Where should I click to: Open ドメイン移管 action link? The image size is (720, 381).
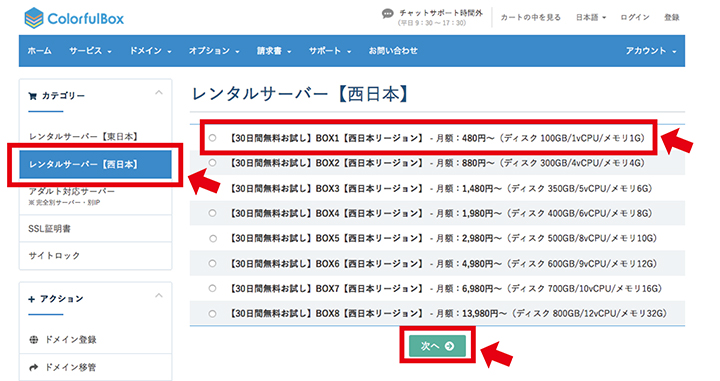click(x=70, y=367)
